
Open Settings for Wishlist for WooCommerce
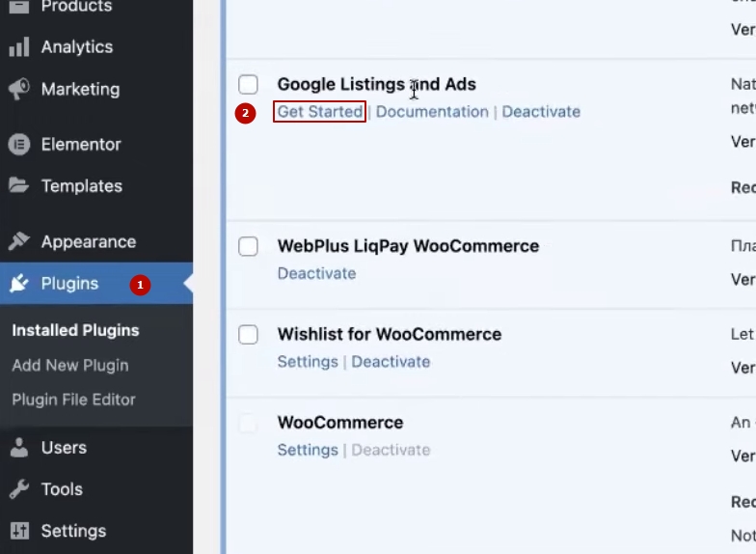tap(308, 362)
